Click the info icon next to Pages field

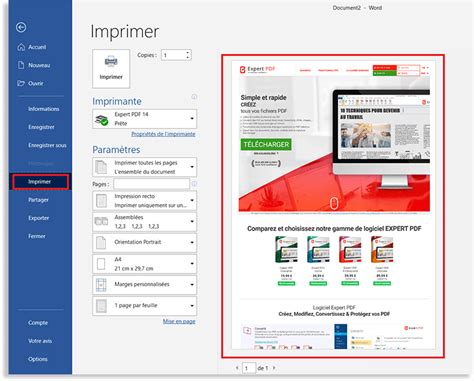pos(194,184)
